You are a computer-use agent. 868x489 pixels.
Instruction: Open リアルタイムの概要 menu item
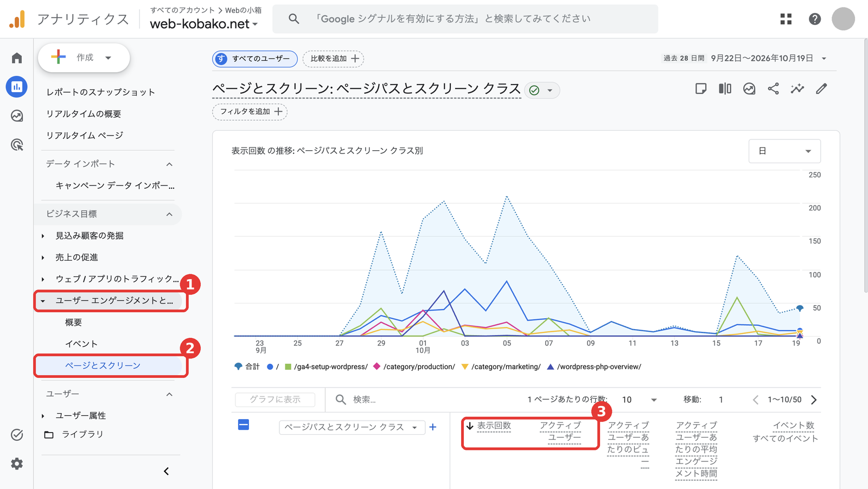pyautogui.click(x=84, y=114)
